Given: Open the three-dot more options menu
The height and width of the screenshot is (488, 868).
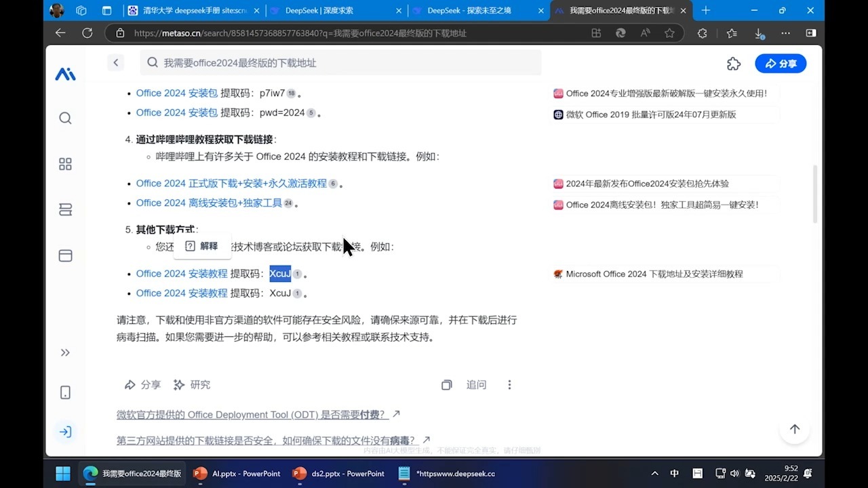Looking at the screenshot, I should click(509, 385).
